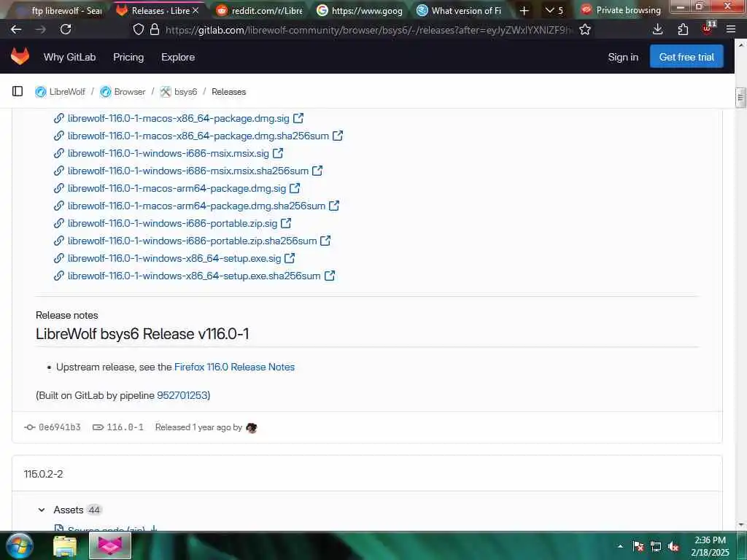The image size is (747, 560).
Task: Switch to What version of Fi tab
Action: 460,10
